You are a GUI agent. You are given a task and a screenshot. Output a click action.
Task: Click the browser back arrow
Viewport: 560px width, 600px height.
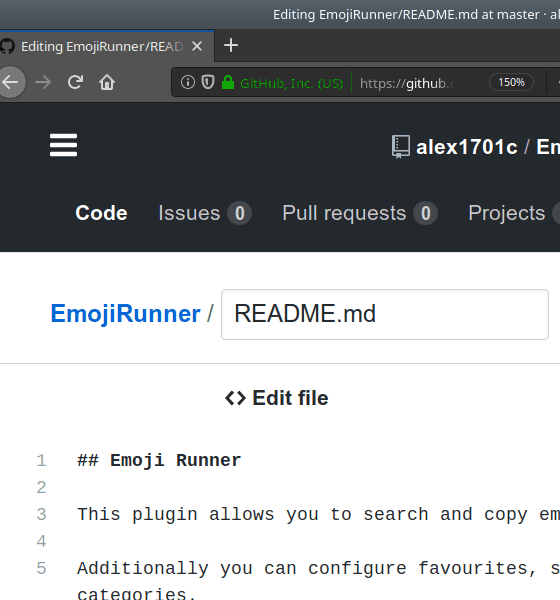[11, 82]
